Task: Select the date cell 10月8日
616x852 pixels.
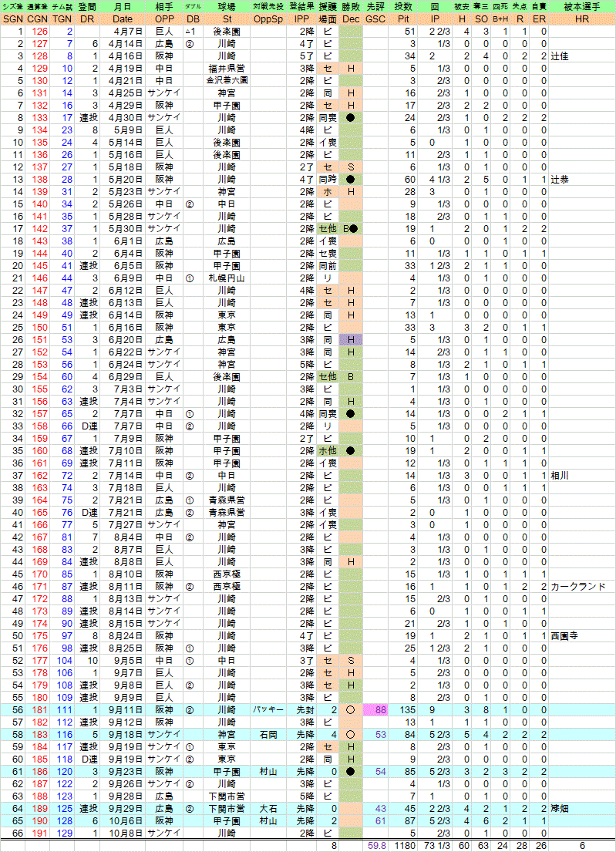Action: 126,833
